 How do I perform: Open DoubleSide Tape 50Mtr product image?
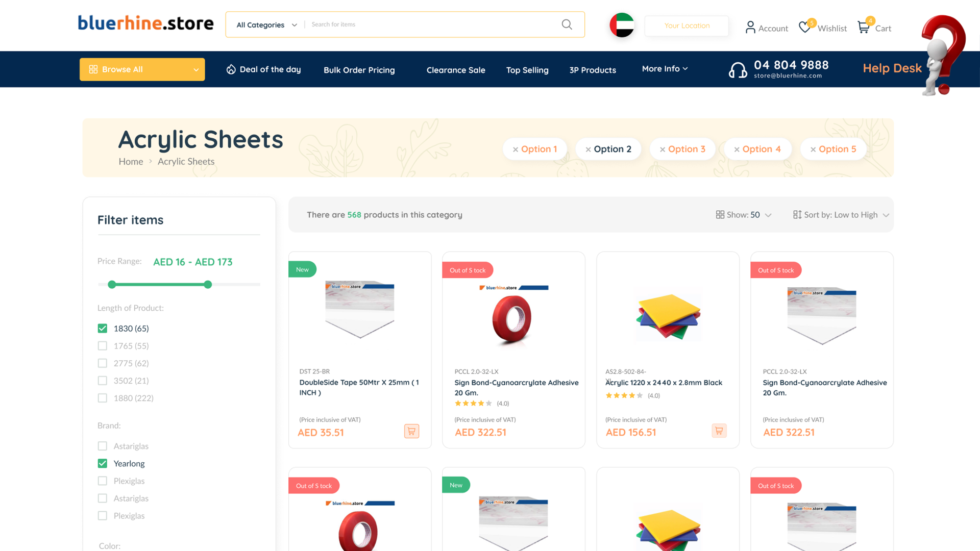(x=360, y=309)
